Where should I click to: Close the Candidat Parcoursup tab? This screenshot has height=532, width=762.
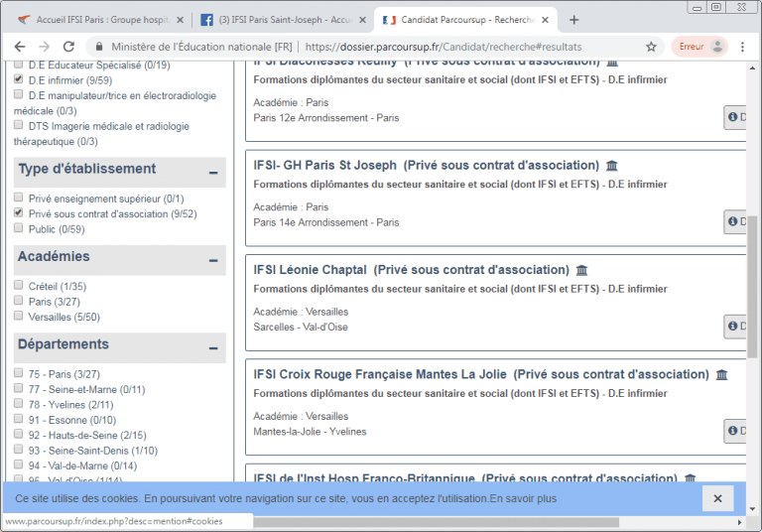[x=546, y=20]
